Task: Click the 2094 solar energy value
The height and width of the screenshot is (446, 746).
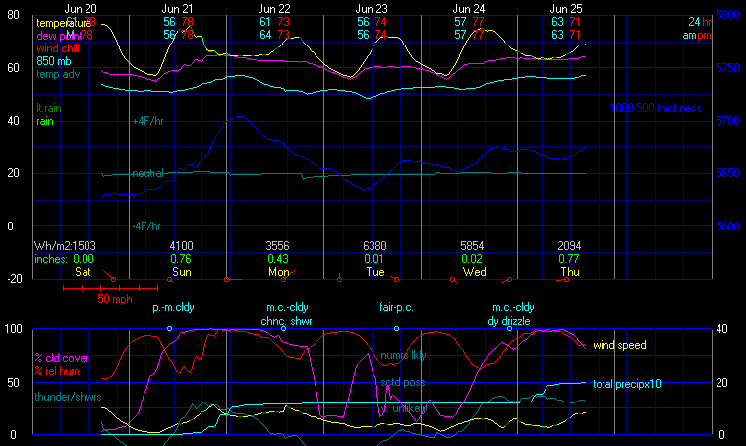Action: click(569, 246)
